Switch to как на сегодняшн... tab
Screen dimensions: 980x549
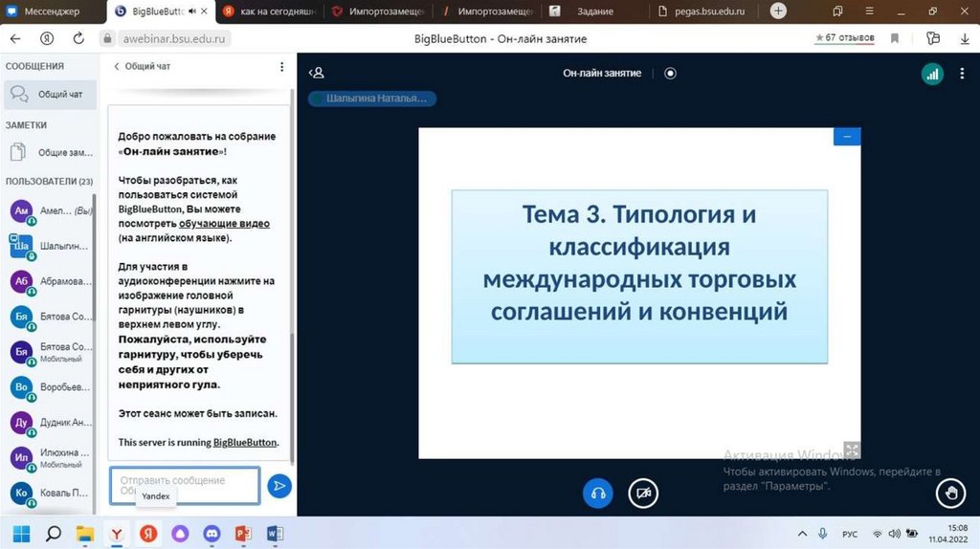[271, 11]
